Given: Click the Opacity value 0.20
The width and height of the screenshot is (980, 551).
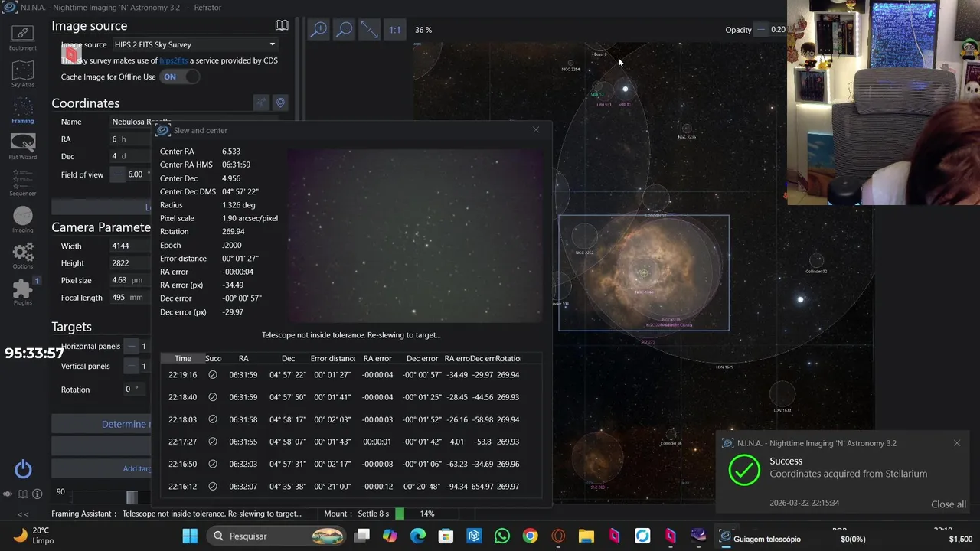Looking at the screenshot, I should pyautogui.click(x=778, y=29).
